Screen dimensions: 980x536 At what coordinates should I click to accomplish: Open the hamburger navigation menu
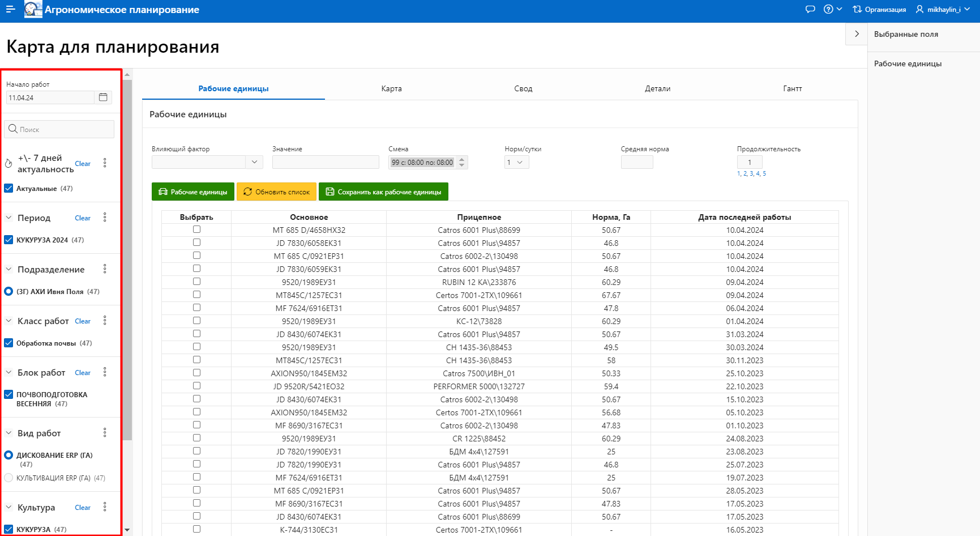point(10,10)
